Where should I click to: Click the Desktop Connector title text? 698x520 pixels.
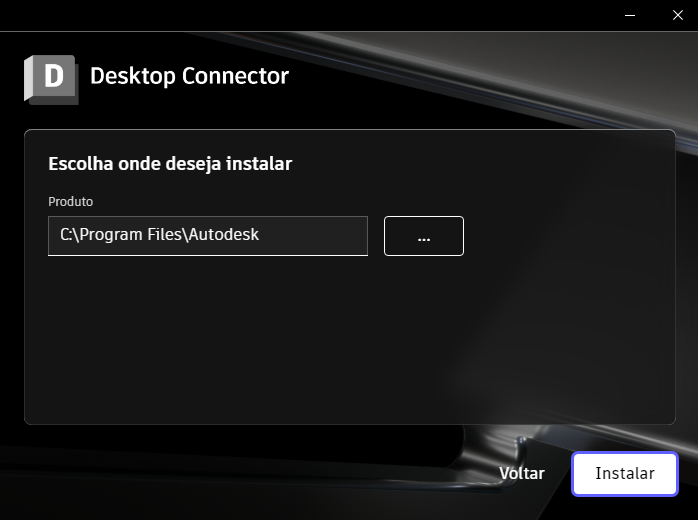click(190, 76)
